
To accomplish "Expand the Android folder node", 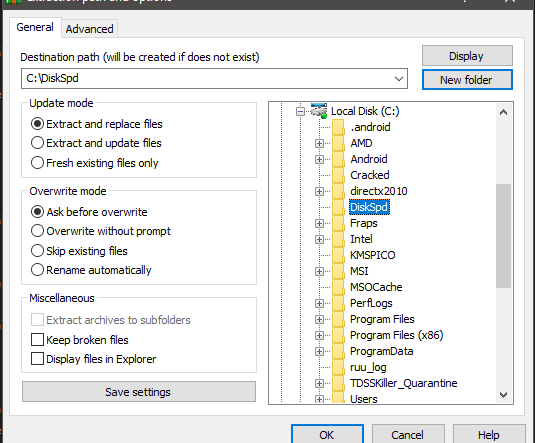I will pos(319,159).
